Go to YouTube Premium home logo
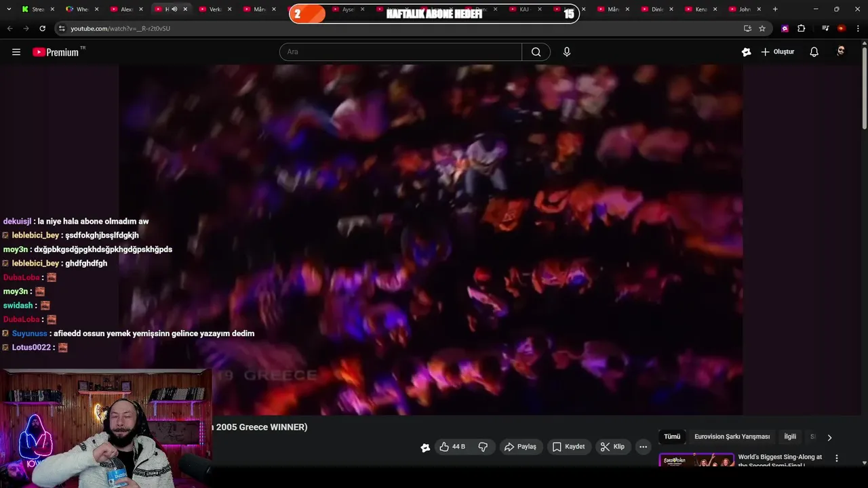This screenshot has width=868, height=488. point(56,52)
